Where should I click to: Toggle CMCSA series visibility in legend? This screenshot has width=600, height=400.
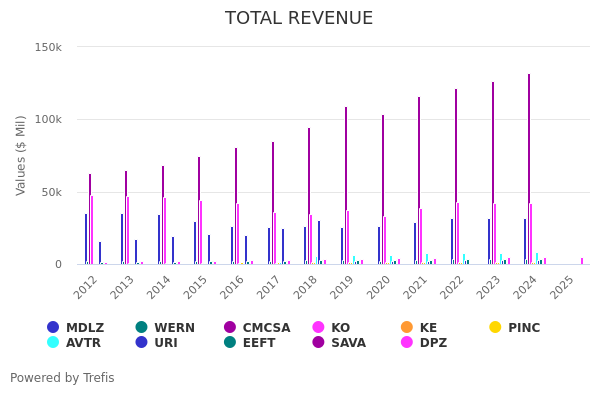pyautogui.click(x=256, y=328)
